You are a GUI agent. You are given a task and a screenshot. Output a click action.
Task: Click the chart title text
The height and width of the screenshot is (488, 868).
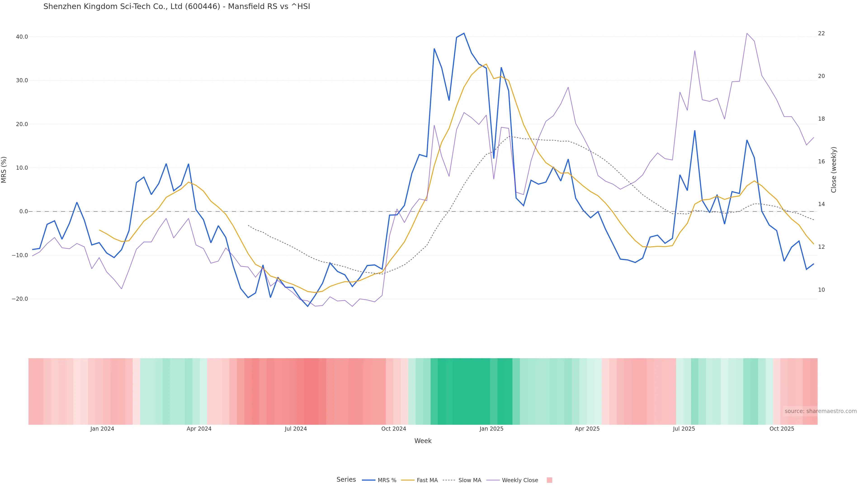coord(177,6)
